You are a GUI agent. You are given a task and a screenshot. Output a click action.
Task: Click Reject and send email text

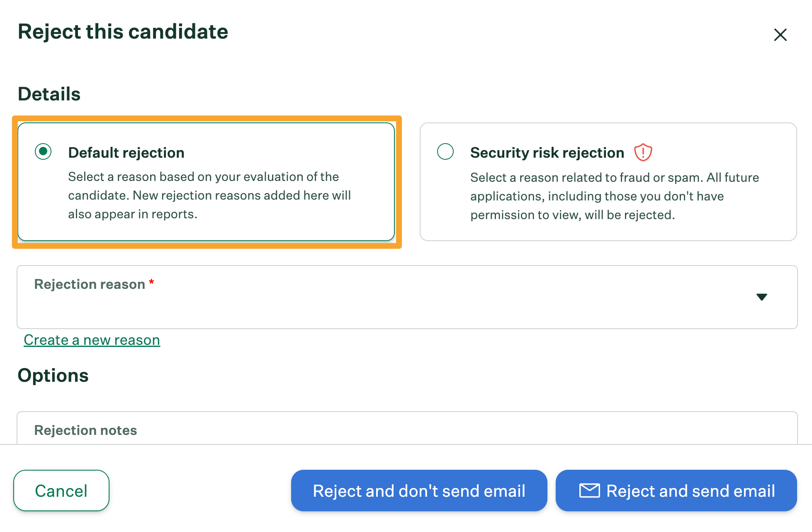[x=690, y=491]
